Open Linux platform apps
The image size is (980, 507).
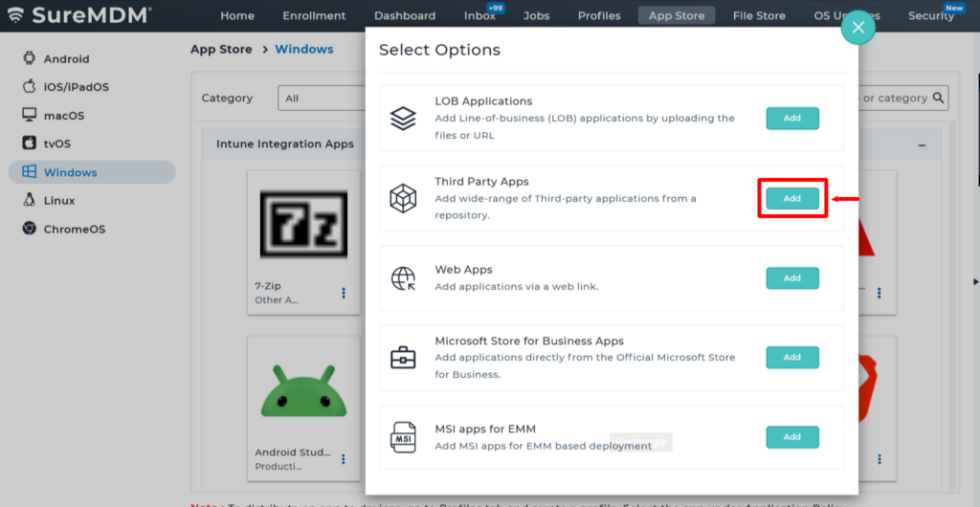[x=59, y=201]
